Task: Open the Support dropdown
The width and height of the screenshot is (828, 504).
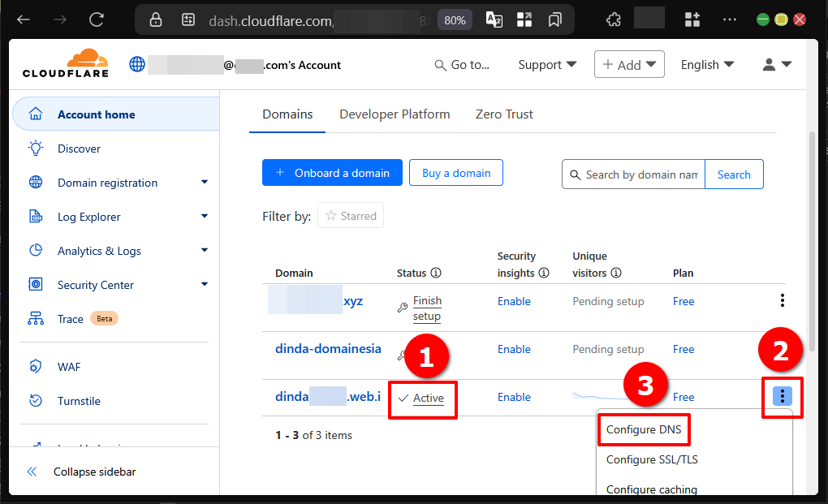Action: pos(547,64)
